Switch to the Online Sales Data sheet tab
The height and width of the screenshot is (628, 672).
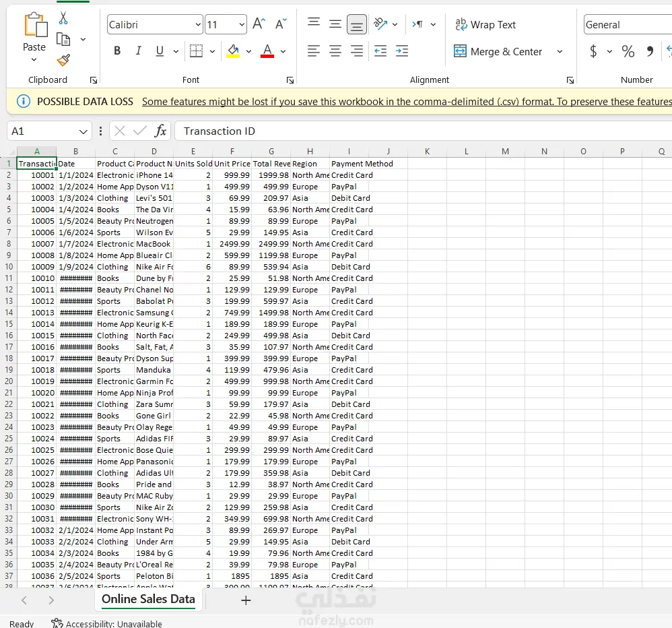pos(148,599)
